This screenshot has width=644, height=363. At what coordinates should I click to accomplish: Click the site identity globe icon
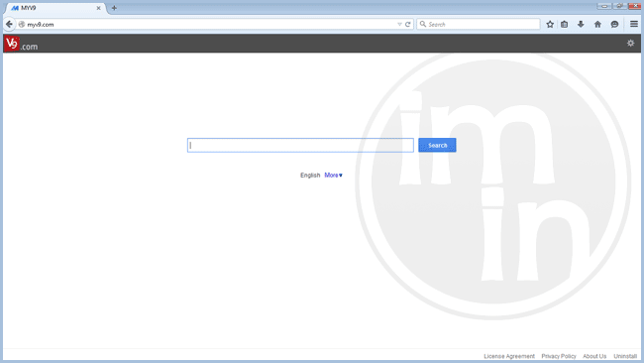point(22,24)
